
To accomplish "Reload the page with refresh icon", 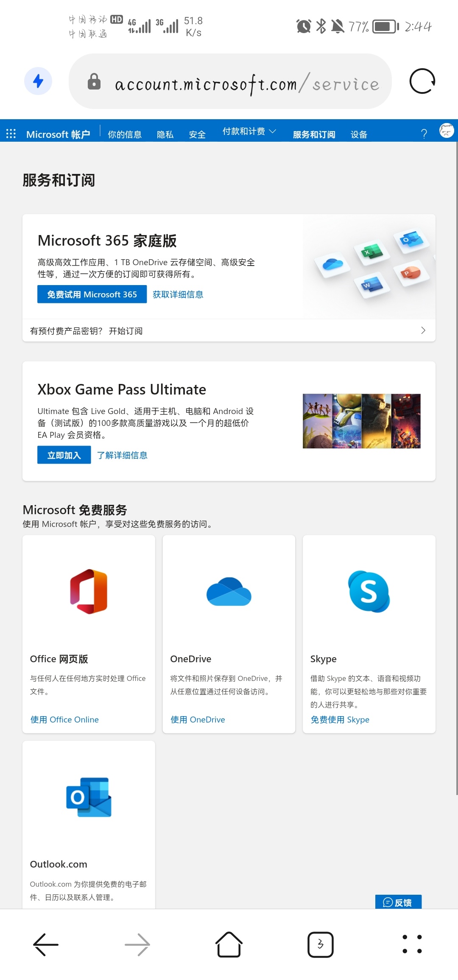I will pos(422,81).
